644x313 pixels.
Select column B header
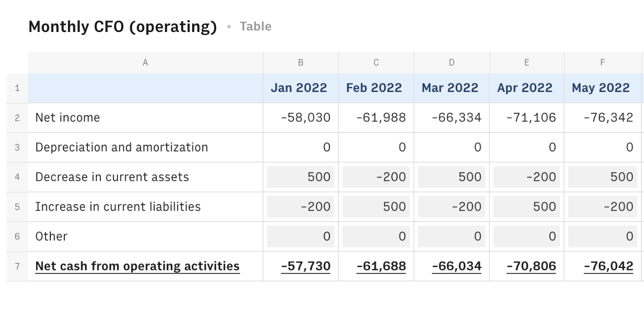coord(301,62)
